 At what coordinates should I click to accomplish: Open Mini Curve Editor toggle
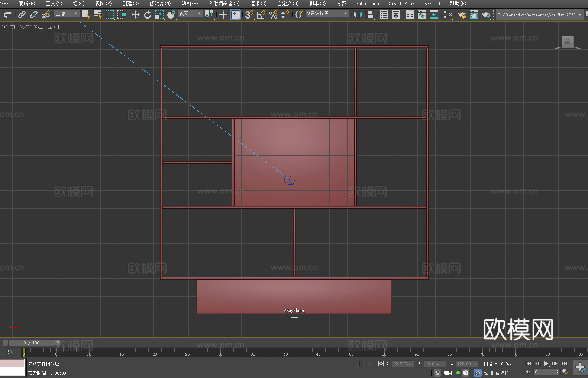[10, 352]
